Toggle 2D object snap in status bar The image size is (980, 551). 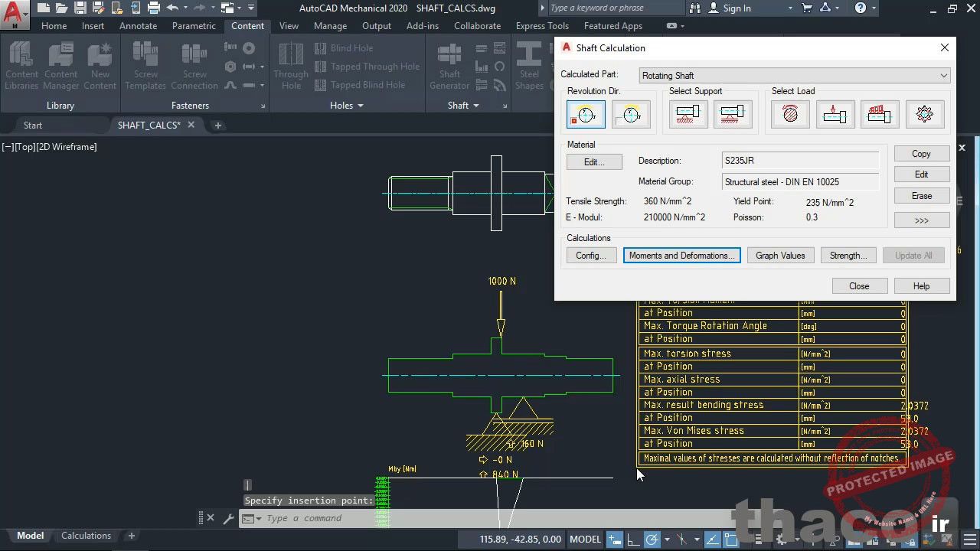731,540
